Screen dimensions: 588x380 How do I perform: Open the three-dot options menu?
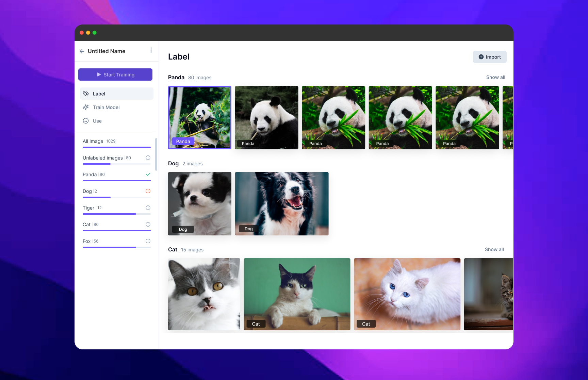(151, 50)
